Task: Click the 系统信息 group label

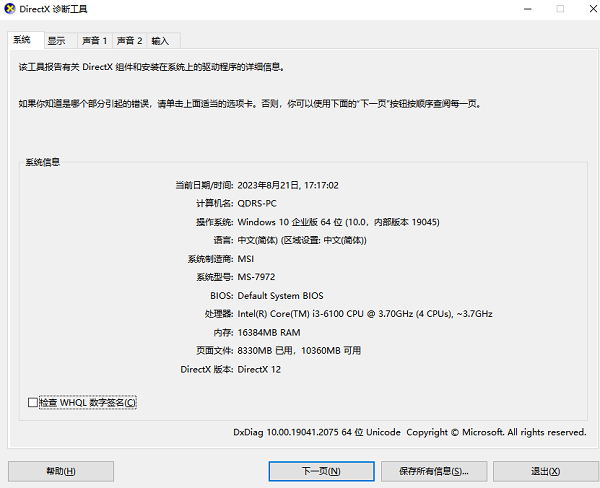Action: [x=42, y=162]
